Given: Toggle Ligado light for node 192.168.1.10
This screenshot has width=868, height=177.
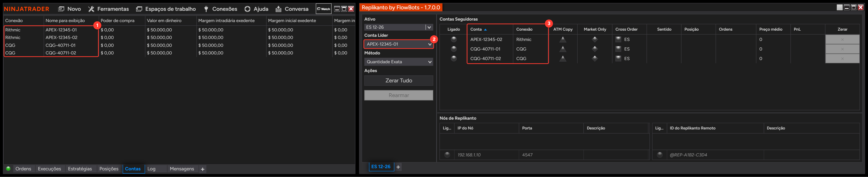Looking at the screenshot, I should pyautogui.click(x=447, y=155).
